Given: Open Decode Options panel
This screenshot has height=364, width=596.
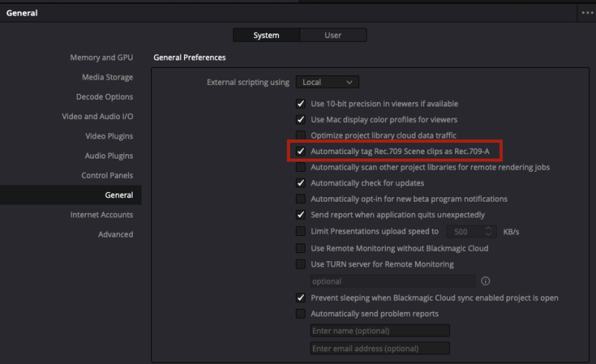Looking at the screenshot, I should pyautogui.click(x=104, y=97).
